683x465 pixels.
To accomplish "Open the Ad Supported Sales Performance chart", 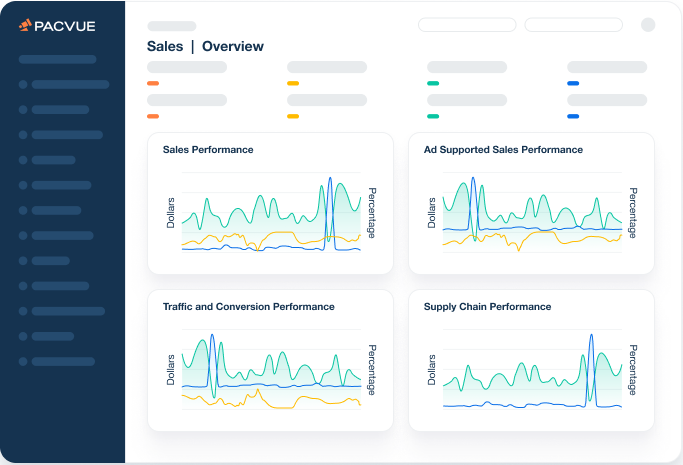I will pos(531,203).
